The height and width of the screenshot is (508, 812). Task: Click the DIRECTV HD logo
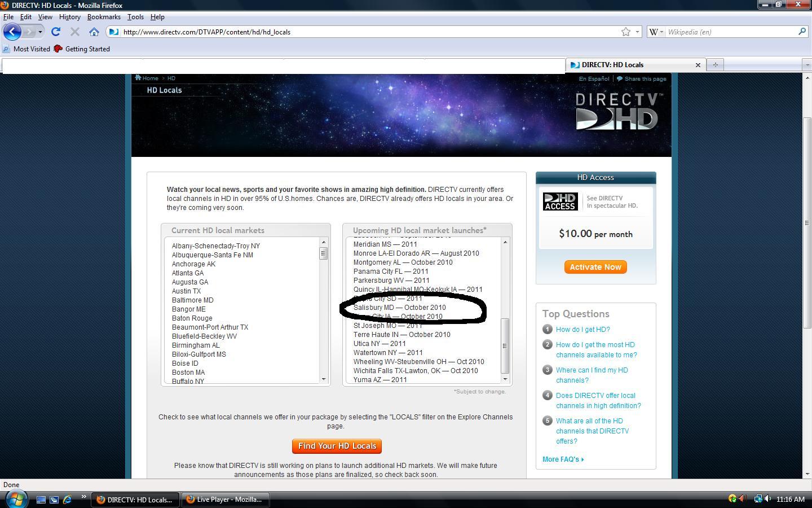pyautogui.click(x=619, y=111)
